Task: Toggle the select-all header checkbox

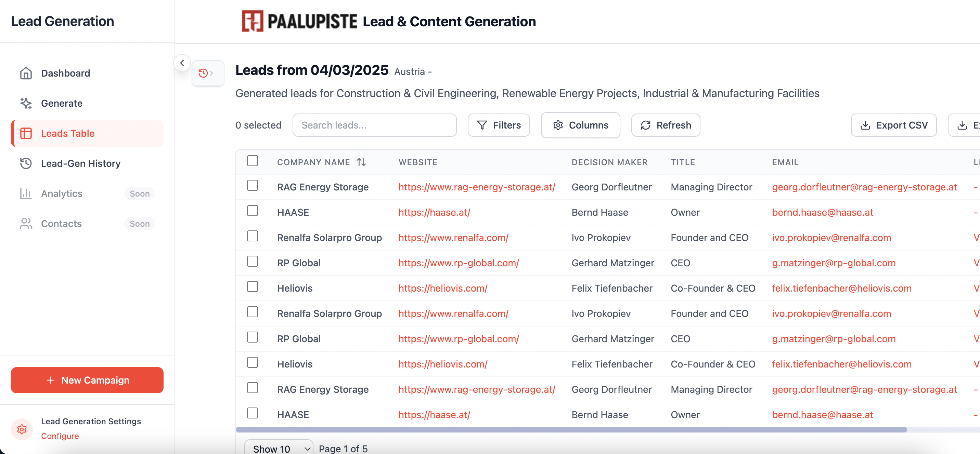Action: (x=252, y=161)
